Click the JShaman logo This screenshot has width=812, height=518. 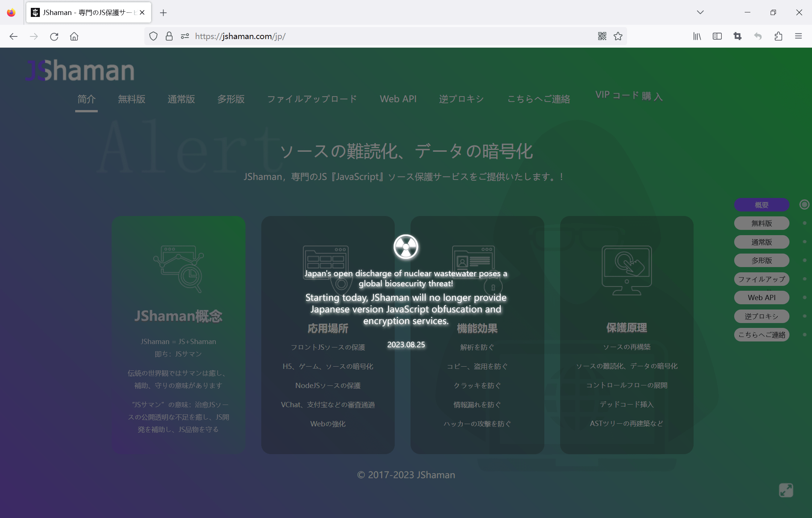coord(80,70)
